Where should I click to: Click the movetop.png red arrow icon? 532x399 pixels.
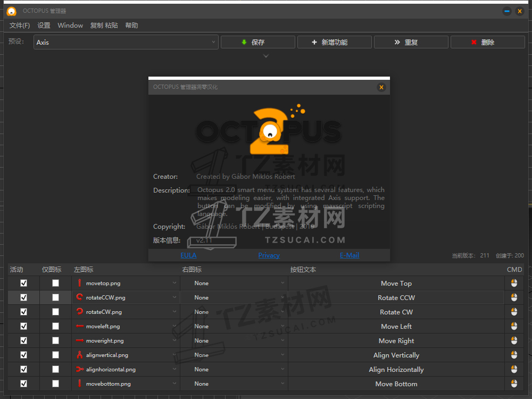(79, 283)
